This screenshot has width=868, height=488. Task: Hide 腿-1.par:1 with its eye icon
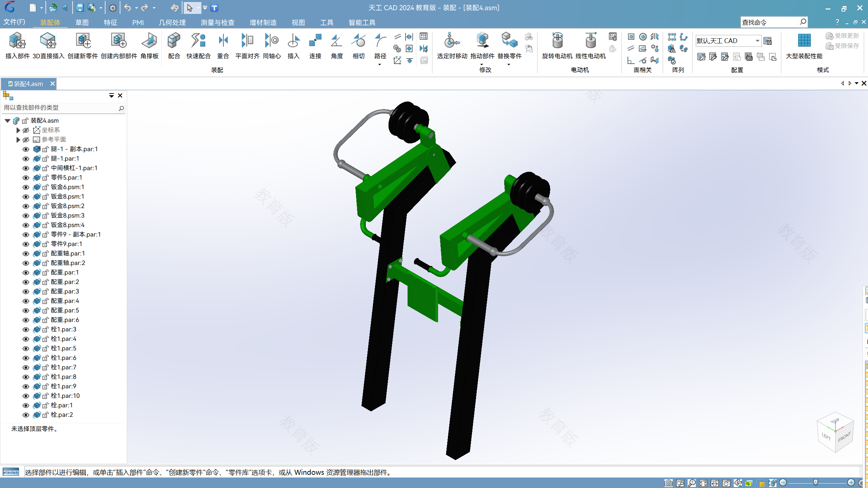tap(26, 159)
